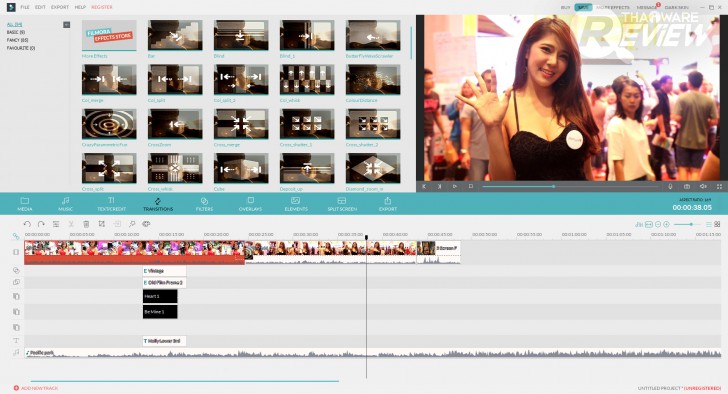Zoom in the timeline with plus icon
Image resolution: width=728 pixels, height=394 pixels.
(x=666, y=225)
